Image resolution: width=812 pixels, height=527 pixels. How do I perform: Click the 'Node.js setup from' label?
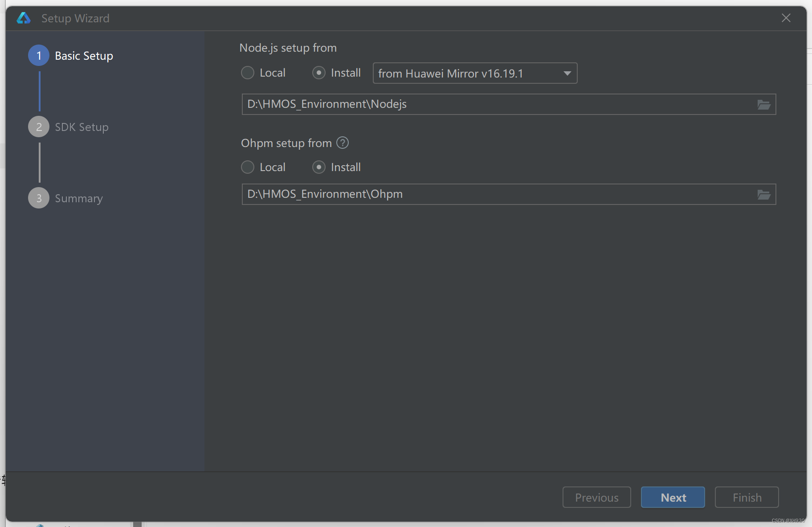coord(288,48)
